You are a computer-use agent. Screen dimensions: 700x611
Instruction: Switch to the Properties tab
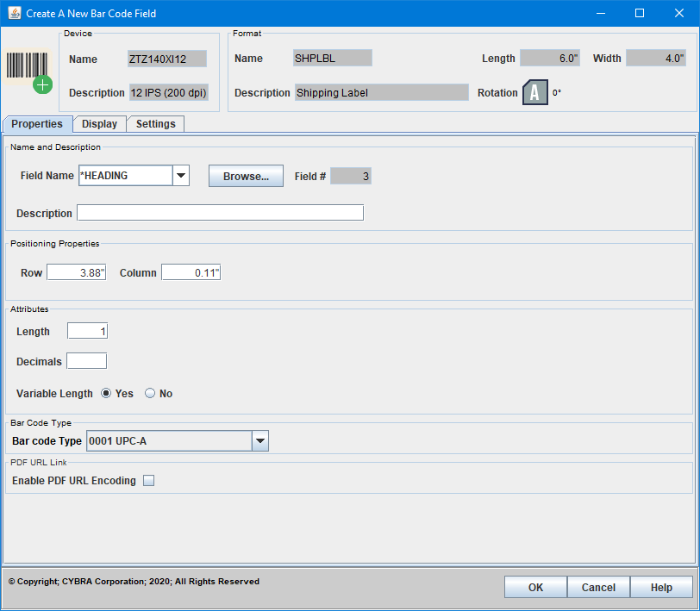[x=37, y=123]
